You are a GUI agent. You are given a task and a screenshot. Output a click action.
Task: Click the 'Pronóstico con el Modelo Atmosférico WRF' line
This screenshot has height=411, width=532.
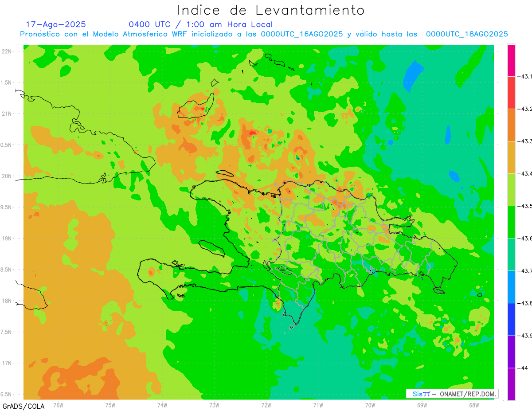(x=264, y=34)
